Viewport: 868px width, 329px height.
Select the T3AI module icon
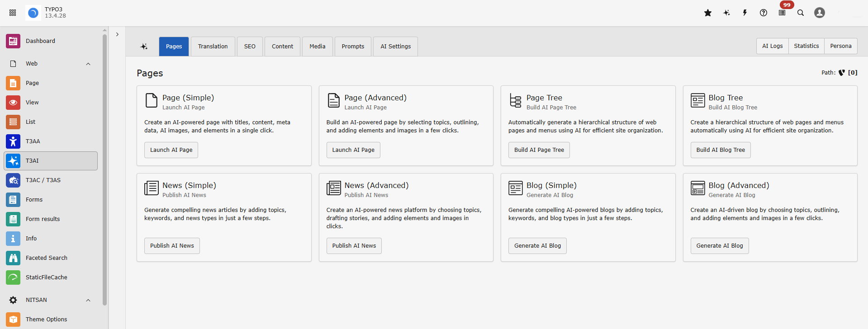click(13, 161)
